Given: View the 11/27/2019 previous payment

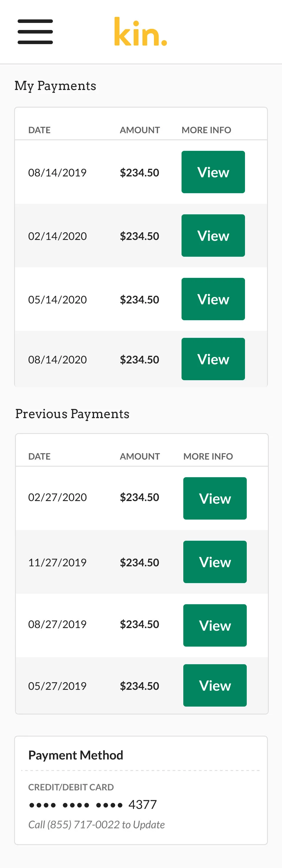Looking at the screenshot, I should [215, 562].
